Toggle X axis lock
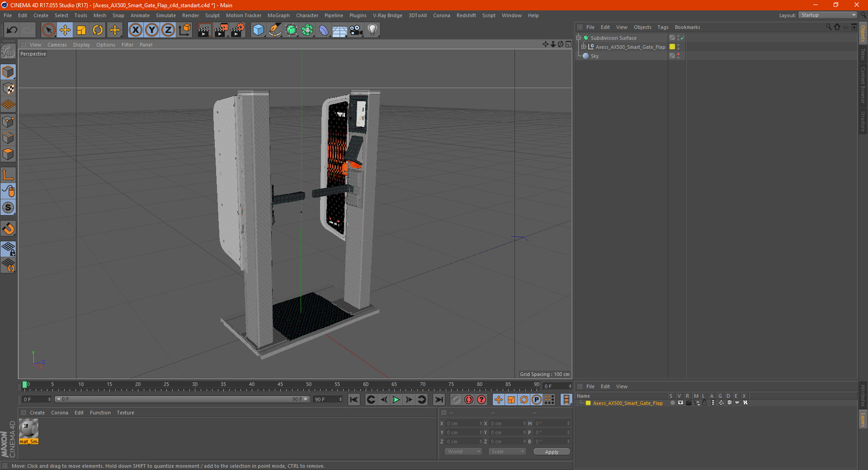Viewport: 868px width, 470px height. (135, 30)
